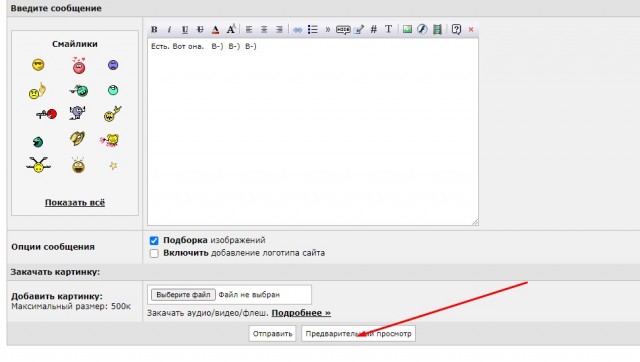This screenshot has width=640, height=362.
Task: Open BB-code help question icon
Action: click(x=456, y=29)
